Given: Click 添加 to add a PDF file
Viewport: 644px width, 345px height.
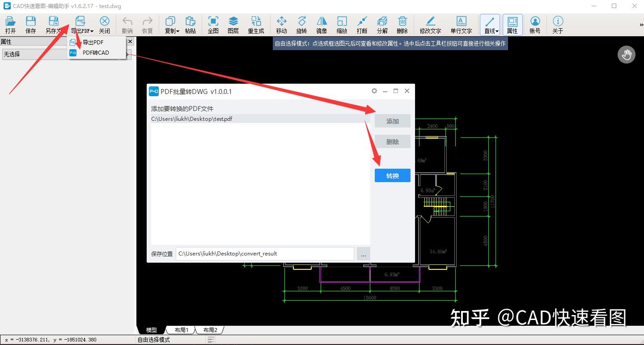Looking at the screenshot, I should click(x=392, y=121).
